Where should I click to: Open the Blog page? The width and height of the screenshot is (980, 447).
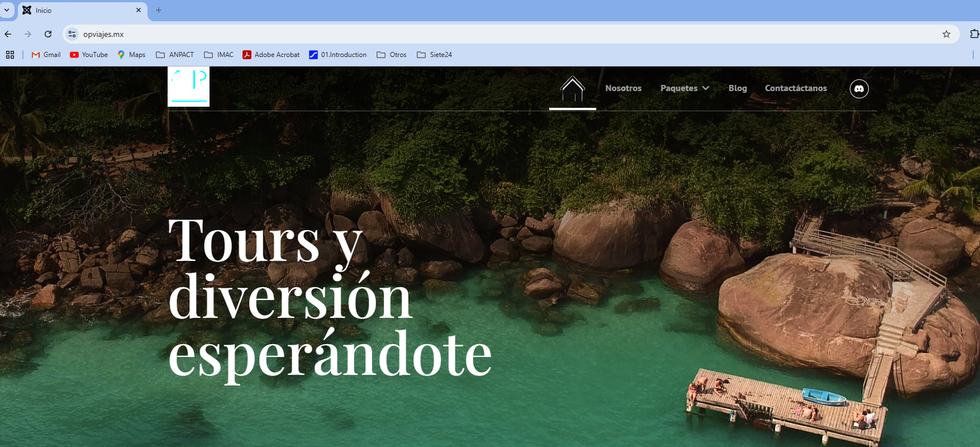738,88
